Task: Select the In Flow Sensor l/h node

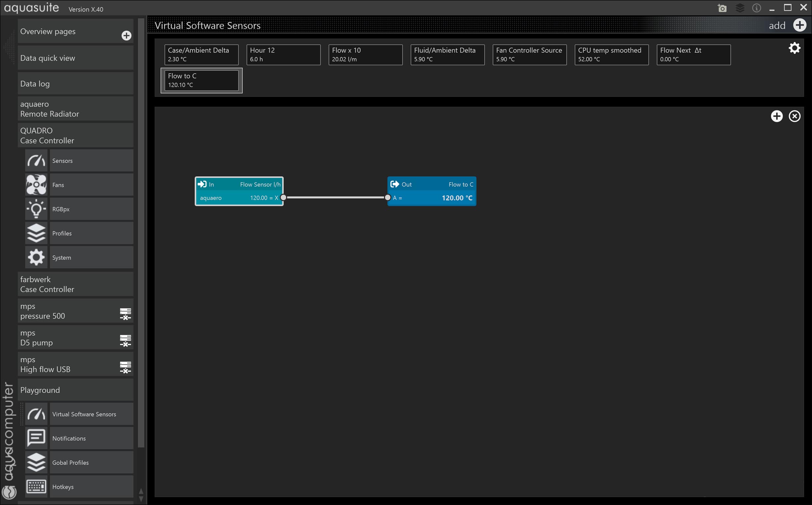Action: [239, 191]
